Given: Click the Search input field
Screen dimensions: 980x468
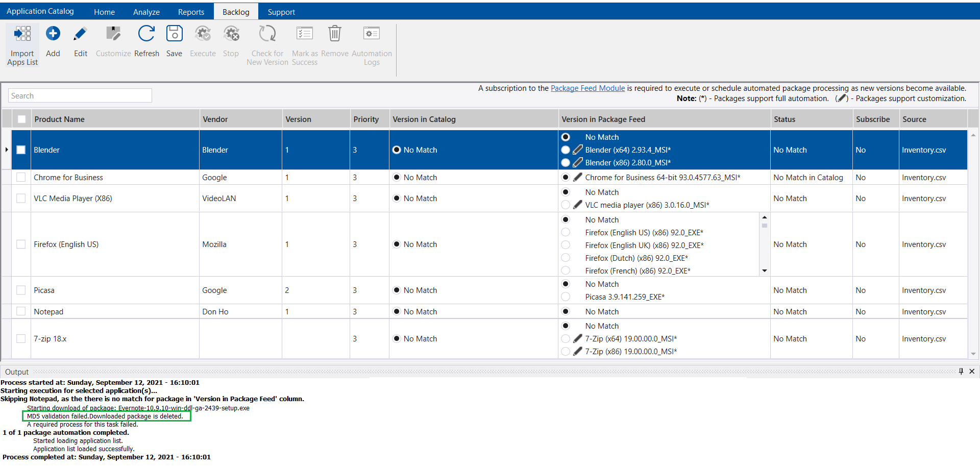Looking at the screenshot, I should click(x=80, y=95).
